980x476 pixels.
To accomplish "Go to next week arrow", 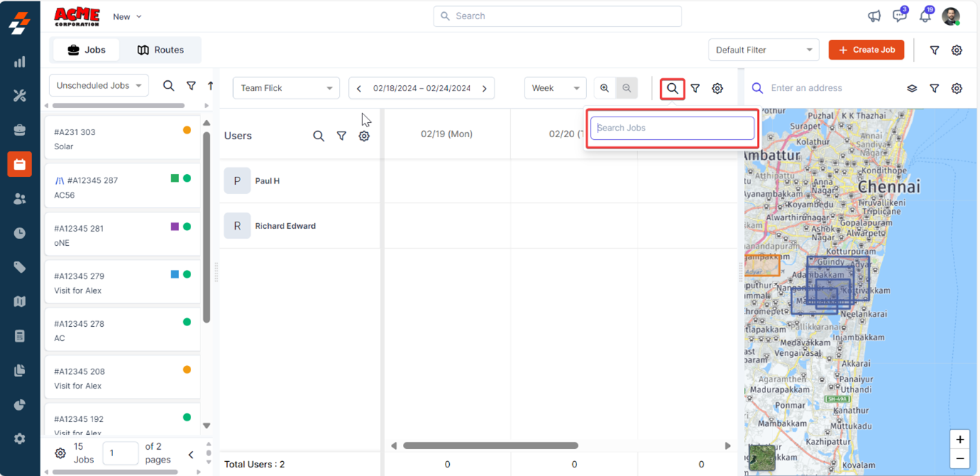I will tap(485, 88).
